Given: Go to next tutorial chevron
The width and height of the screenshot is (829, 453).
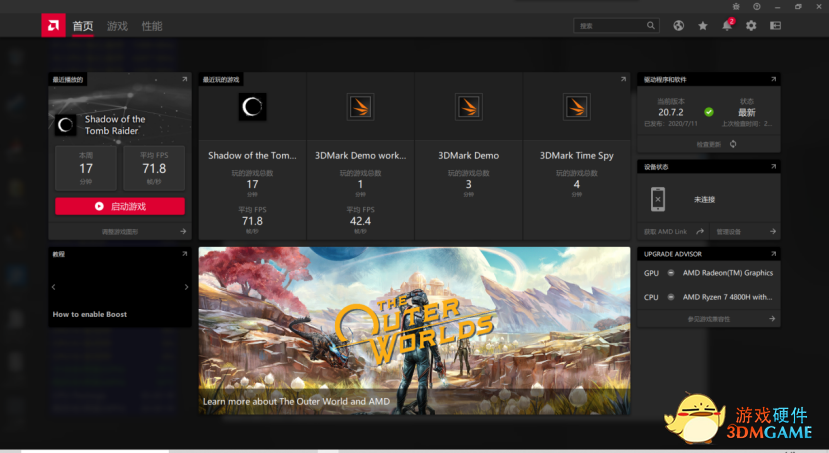Looking at the screenshot, I should click(x=186, y=287).
